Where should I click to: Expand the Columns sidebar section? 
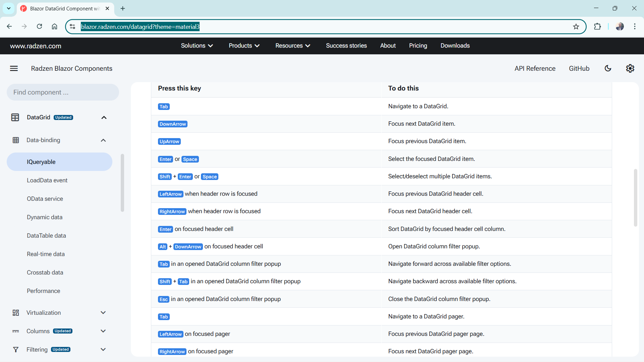(x=103, y=331)
